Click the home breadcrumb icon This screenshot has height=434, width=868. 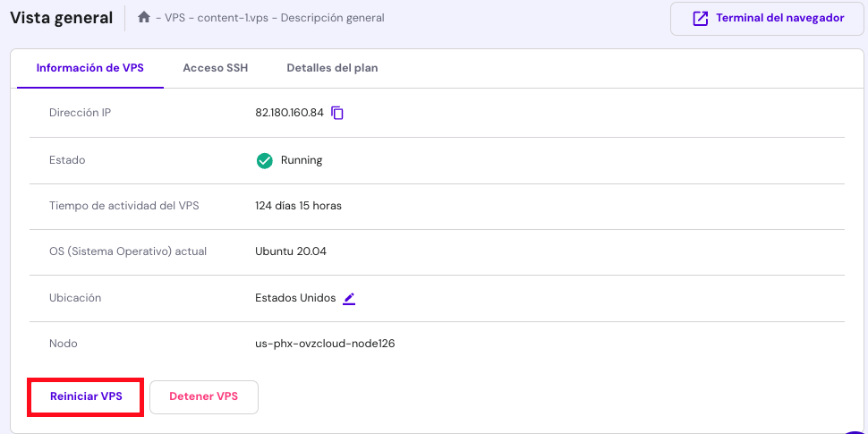tap(144, 17)
